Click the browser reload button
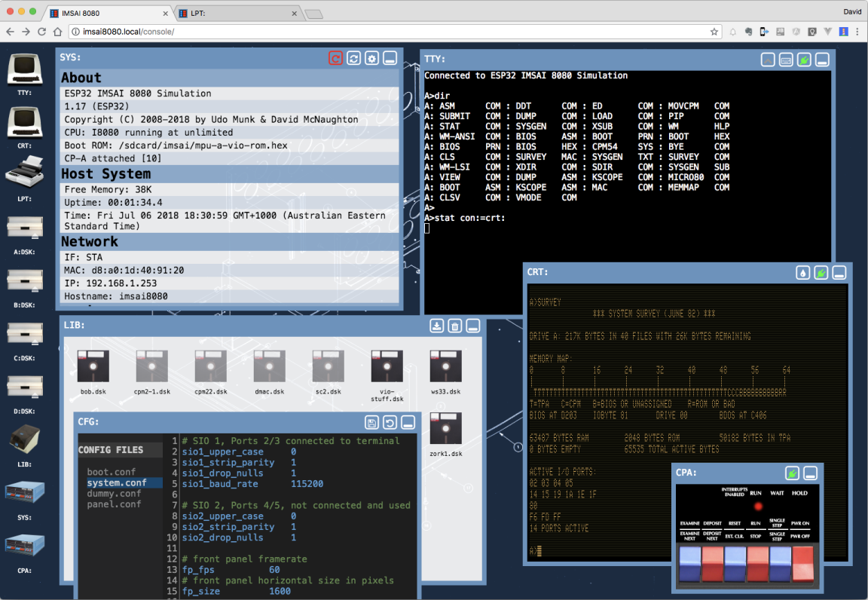Image resolution: width=868 pixels, height=600 pixels. pos(42,32)
